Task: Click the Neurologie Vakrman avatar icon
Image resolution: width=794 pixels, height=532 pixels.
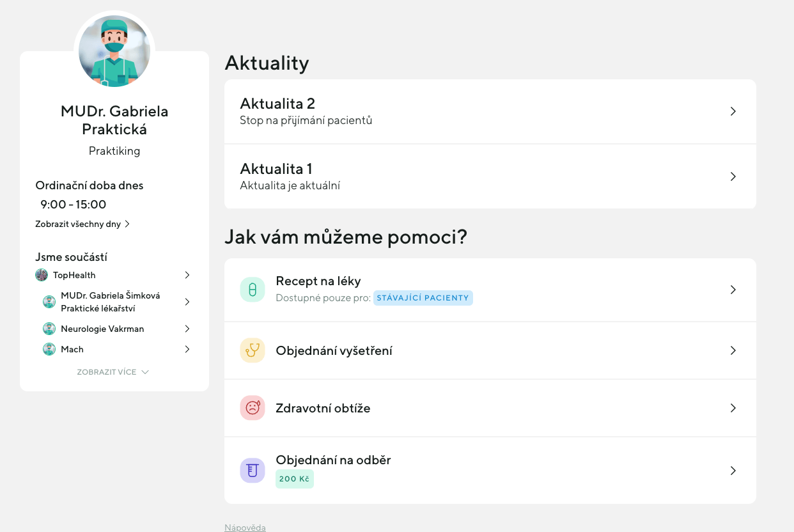Action: 49,329
